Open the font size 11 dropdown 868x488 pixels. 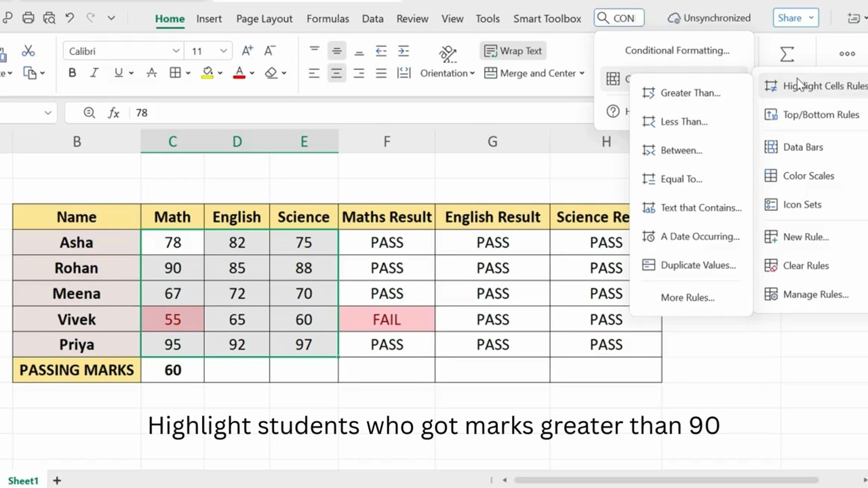[x=223, y=51]
